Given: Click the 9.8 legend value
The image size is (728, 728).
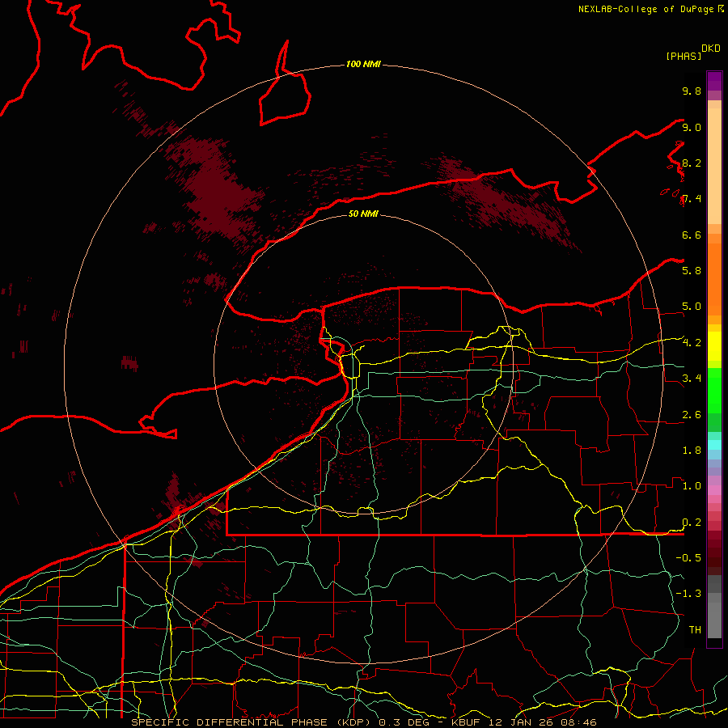Looking at the screenshot, I should pos(692,91).
